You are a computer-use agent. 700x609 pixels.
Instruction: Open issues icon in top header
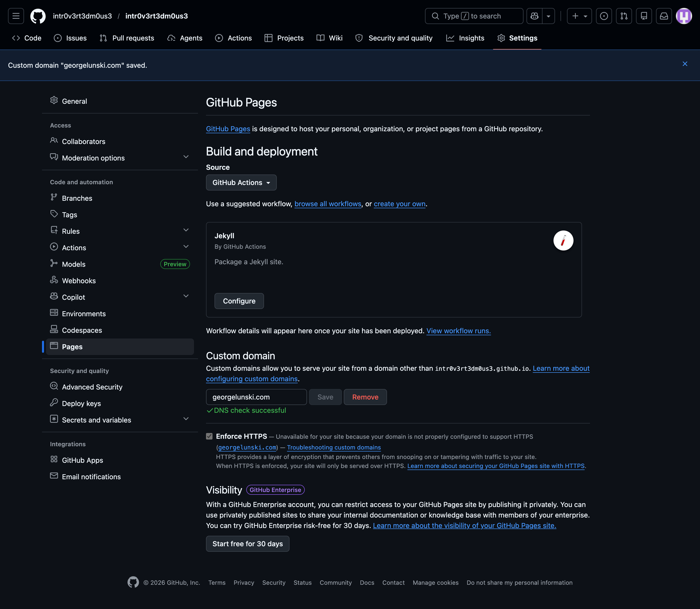[604, 16]
